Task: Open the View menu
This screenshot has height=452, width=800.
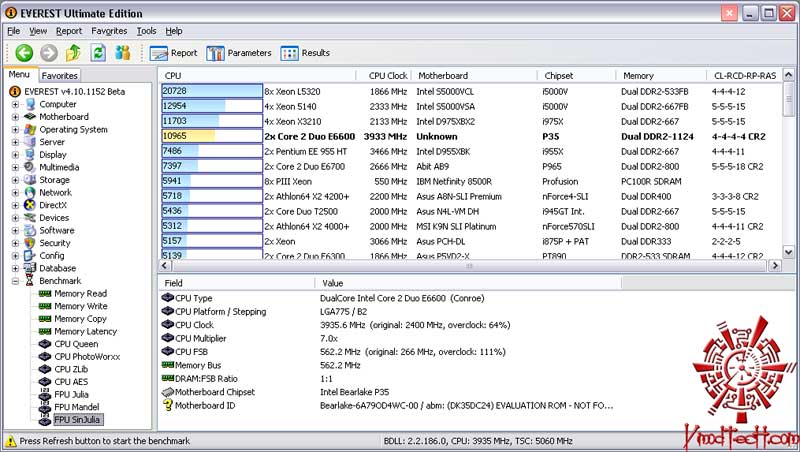Action: (x=38, y=31)
